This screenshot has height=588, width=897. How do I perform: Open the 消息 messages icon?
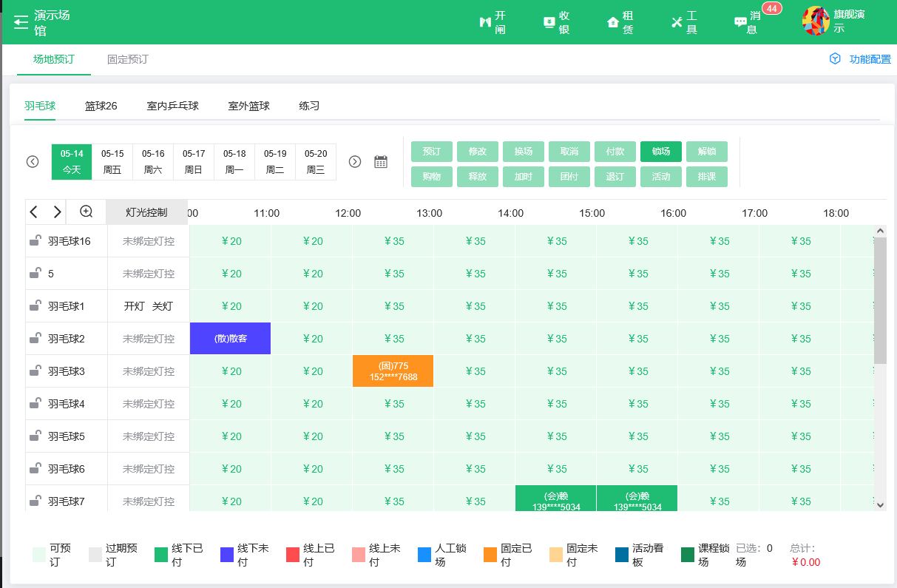[x=740, y=22]
